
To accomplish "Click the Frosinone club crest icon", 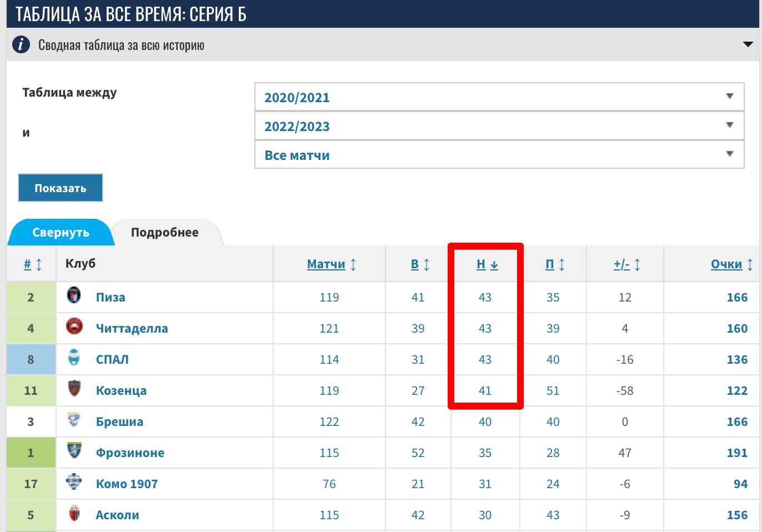I will (74, 450).
